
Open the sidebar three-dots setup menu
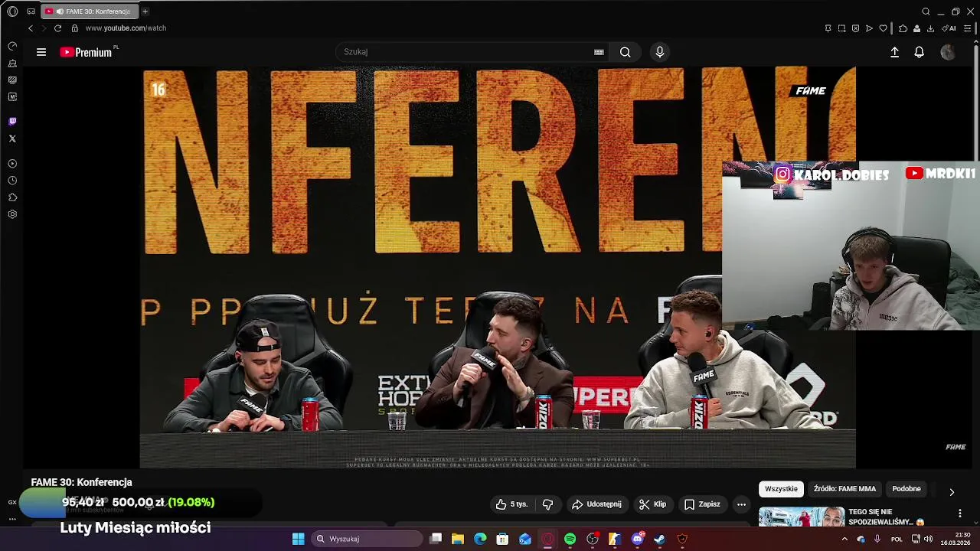click(12, 519)
